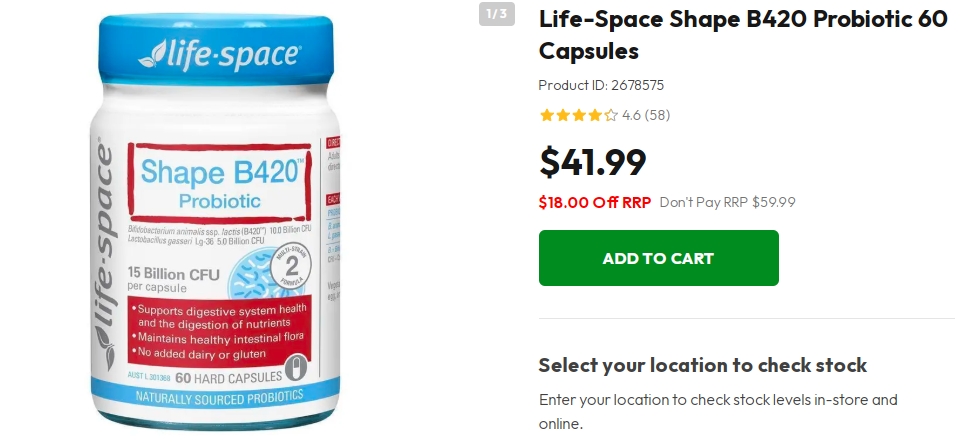The height and width of the screenshot is (443, 967).
Task: Click the green Add to Cart button
Action: (x=658, y=258)
